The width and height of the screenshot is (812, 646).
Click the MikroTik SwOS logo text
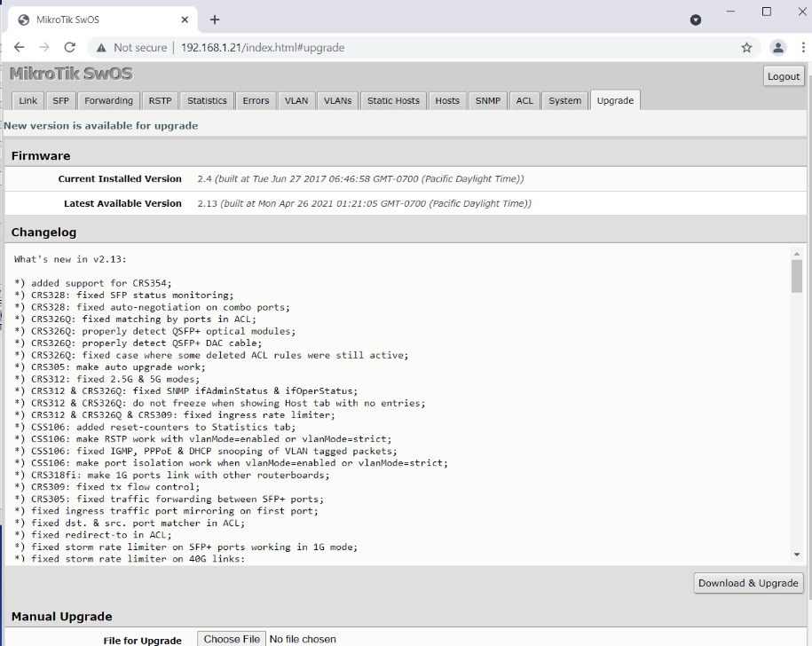pyautogui.click(x=71, y=74)
